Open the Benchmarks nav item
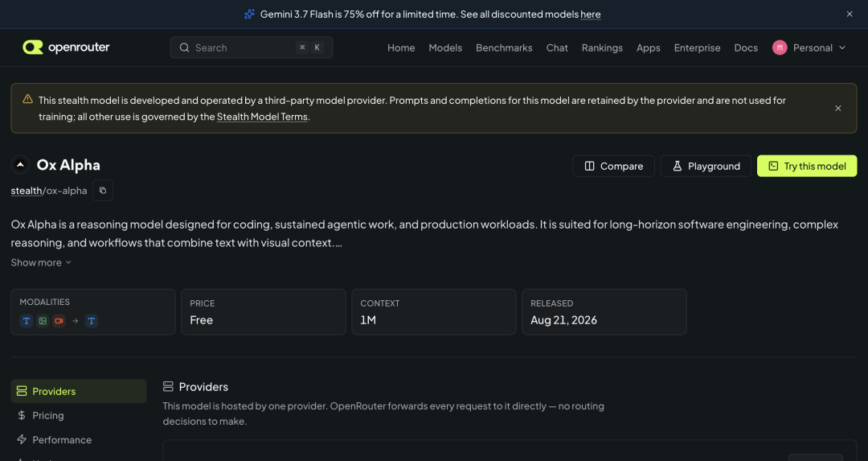This screenshot has width=868, height=461. pyautogui.click(x=504, y=47)
